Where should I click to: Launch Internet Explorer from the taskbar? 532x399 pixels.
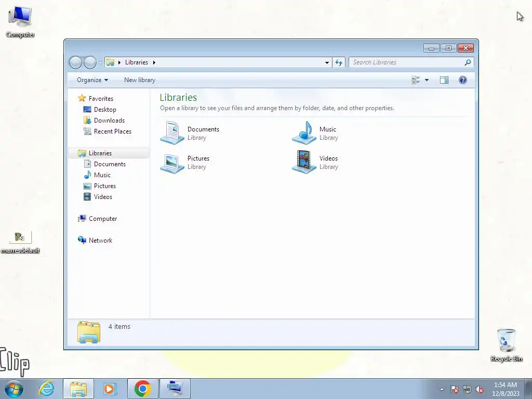click(46, 389)
